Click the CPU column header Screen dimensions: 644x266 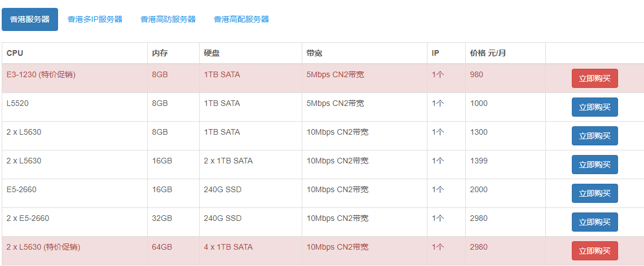pyautogui.click(x=15, y=54)
